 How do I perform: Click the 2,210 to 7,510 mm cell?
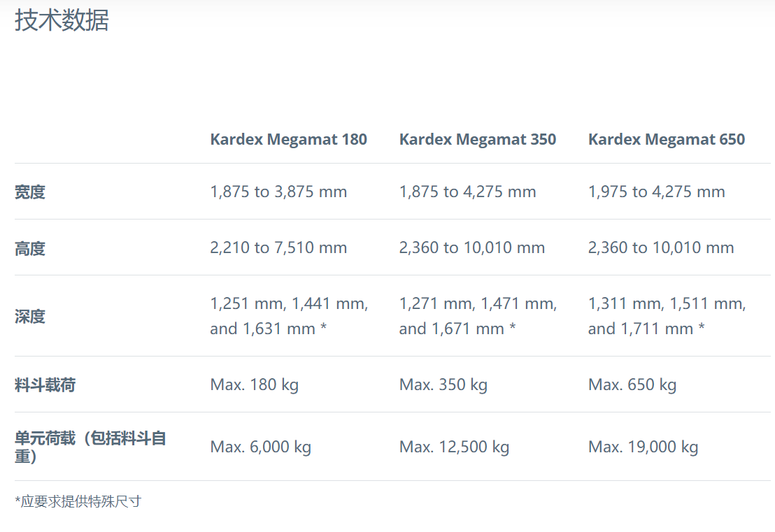click(278, 247)
